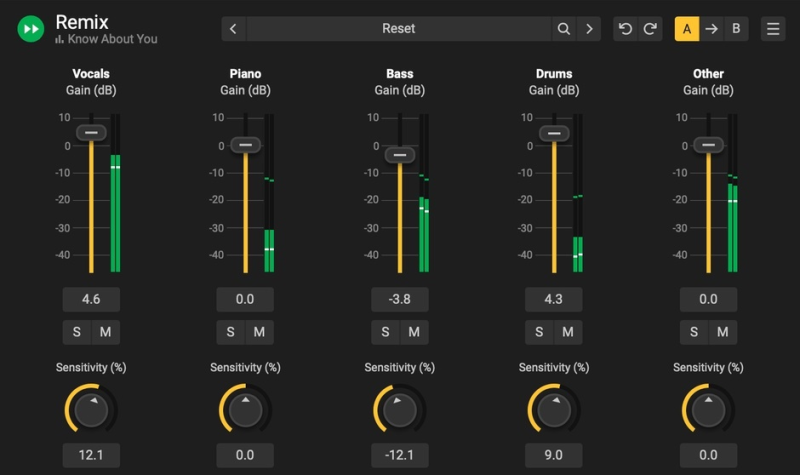Click the Vocals gain fader handle
The height and width of the screenshot is (475, 800).
pos(91,132)
